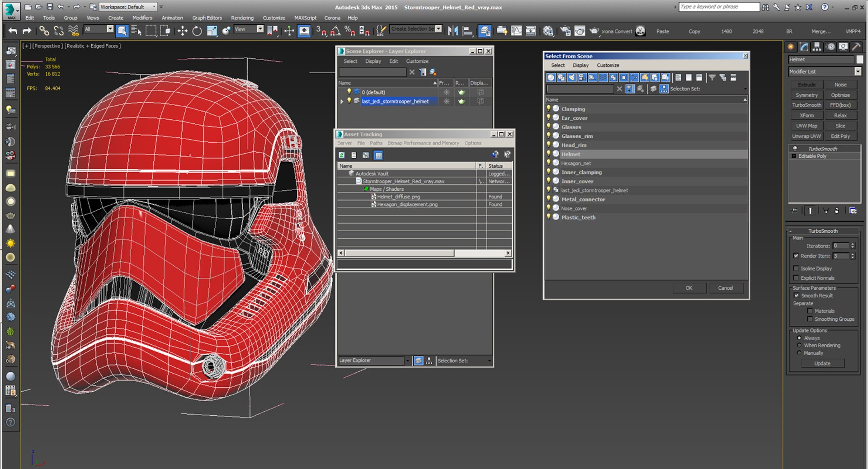Toggle the 3D Snaps tool
The width and height of the screenshot is (868, 469).
click(x=321, y=31)
